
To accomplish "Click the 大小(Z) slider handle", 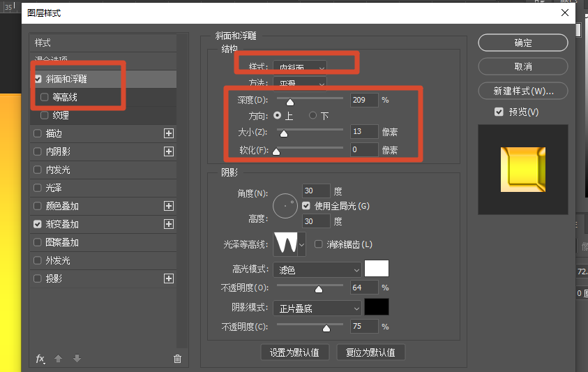I will tap(284, 133).
